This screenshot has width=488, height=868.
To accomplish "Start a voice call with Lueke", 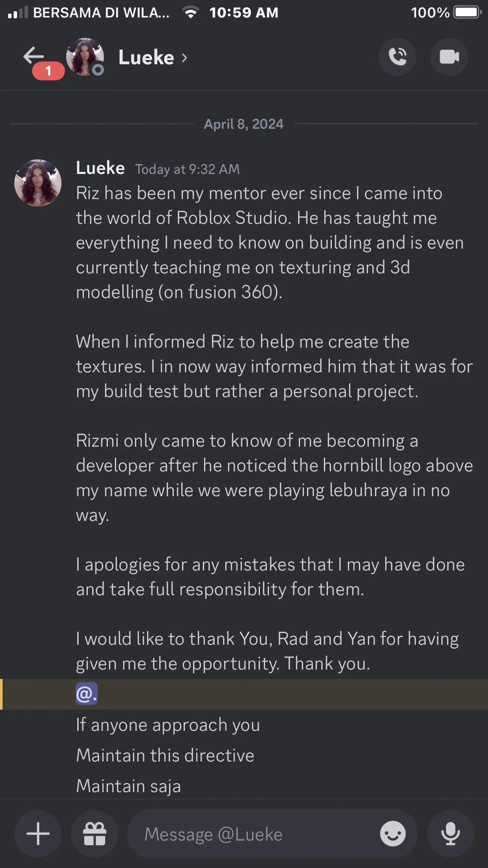I will pos(397,57).
